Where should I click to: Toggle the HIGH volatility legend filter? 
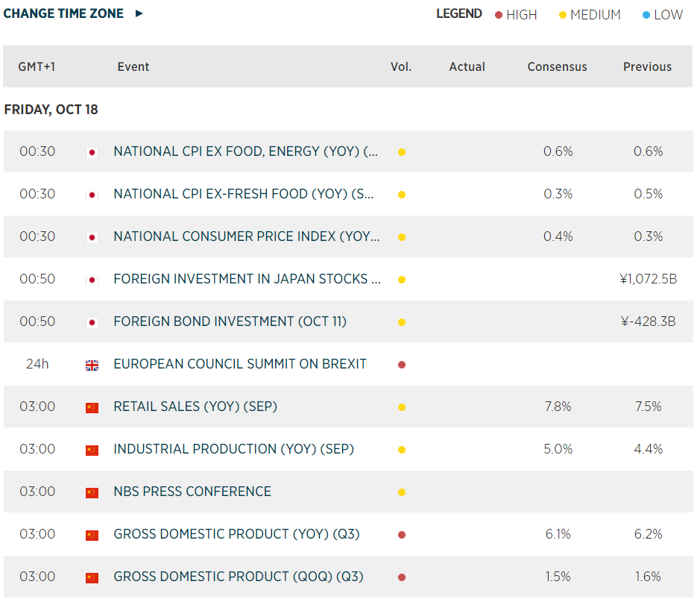coord(516,15)
